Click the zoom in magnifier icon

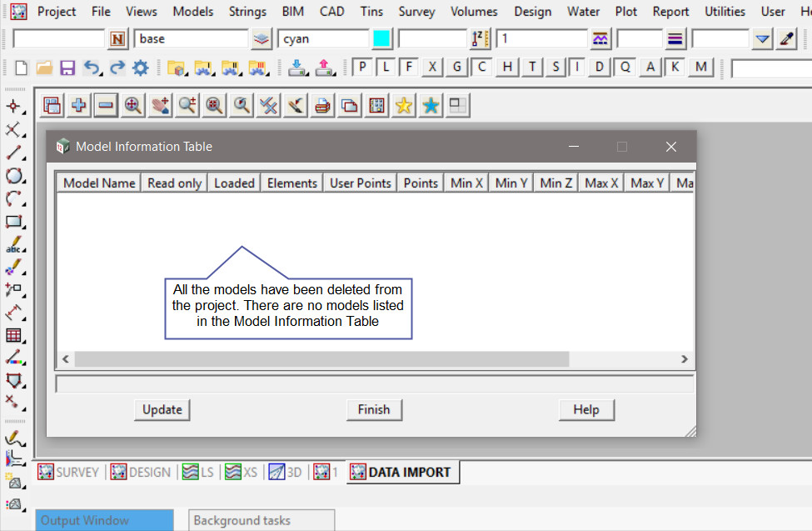[187, 106]
